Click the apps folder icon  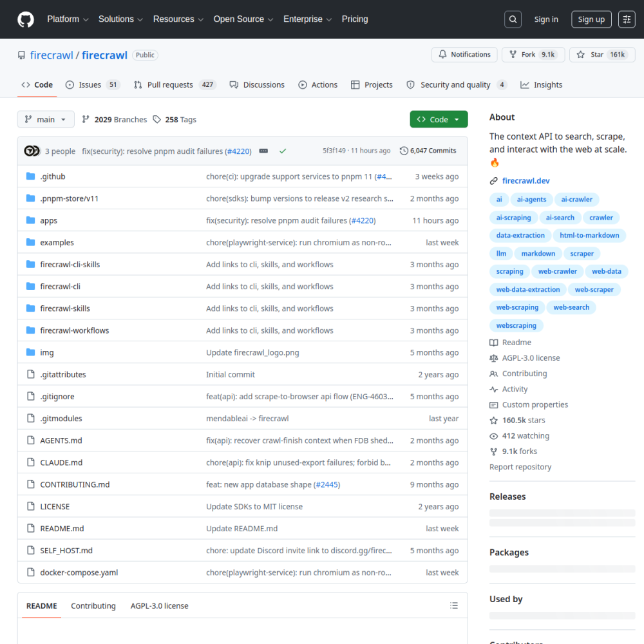30,220
